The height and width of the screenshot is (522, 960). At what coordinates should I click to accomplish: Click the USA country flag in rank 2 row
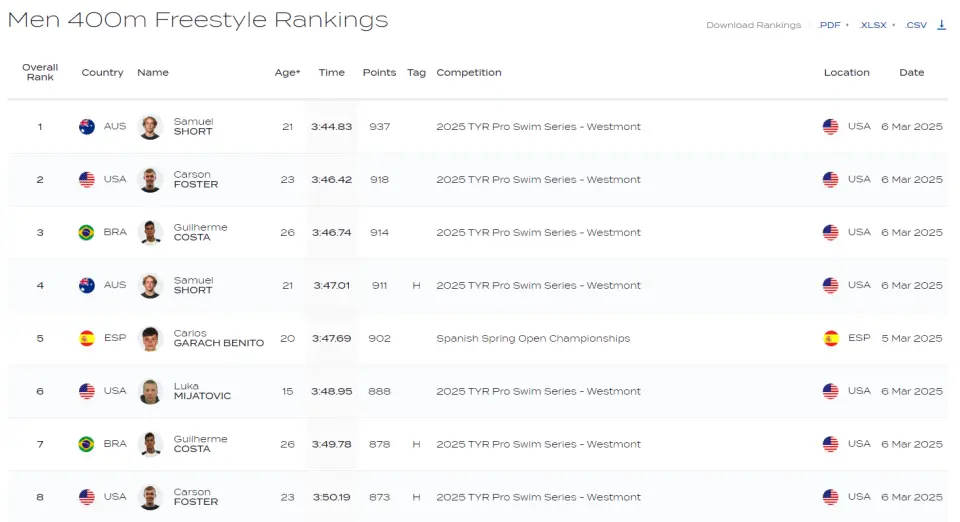pyautogui.click(x=87, y=179)
